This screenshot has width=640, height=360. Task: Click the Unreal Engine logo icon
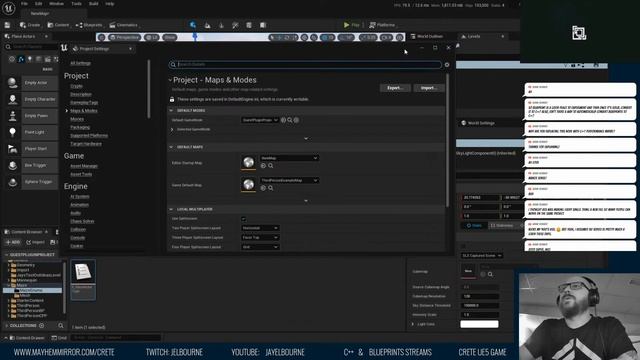pyautogui.click(x=9, y=8)
